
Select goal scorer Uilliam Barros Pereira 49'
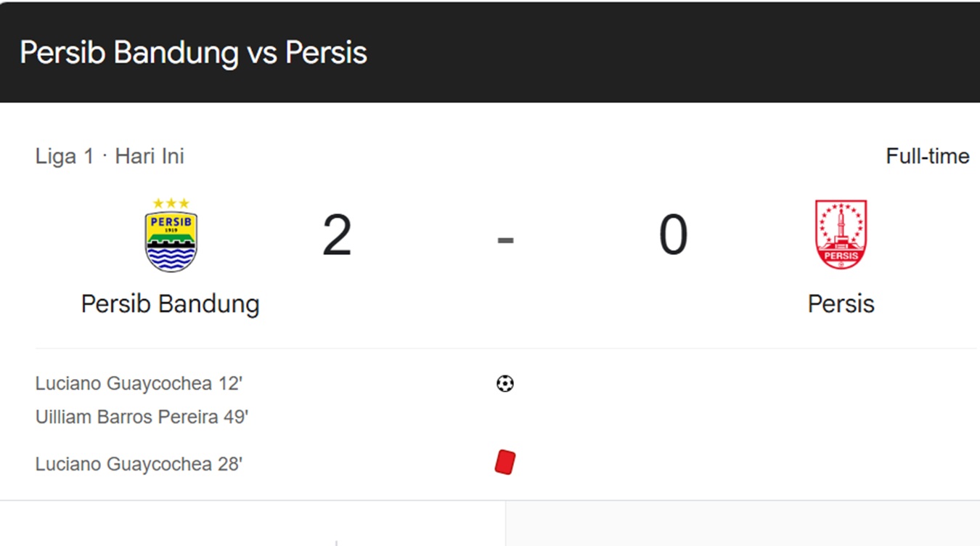point(142,417)
